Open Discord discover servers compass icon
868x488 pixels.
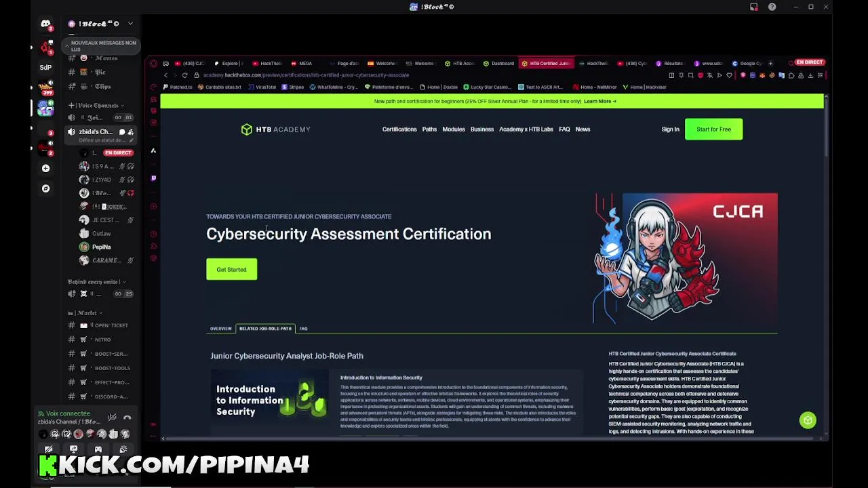coord(45,188)
